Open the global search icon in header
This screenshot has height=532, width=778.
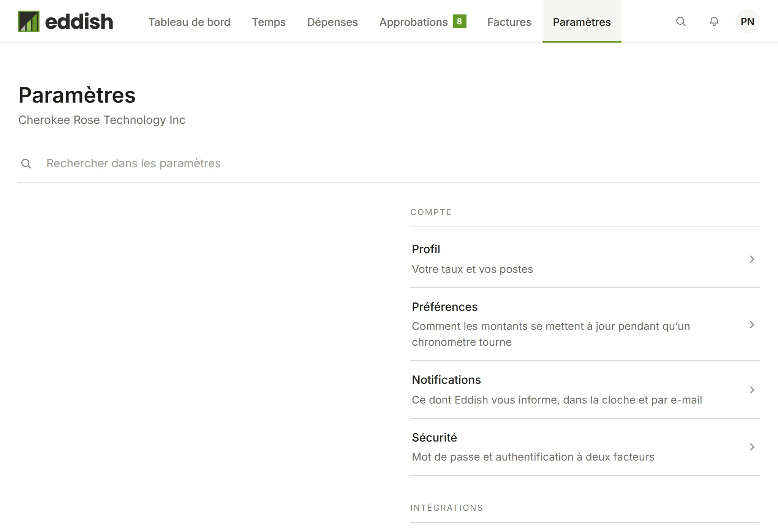point(681,22)
